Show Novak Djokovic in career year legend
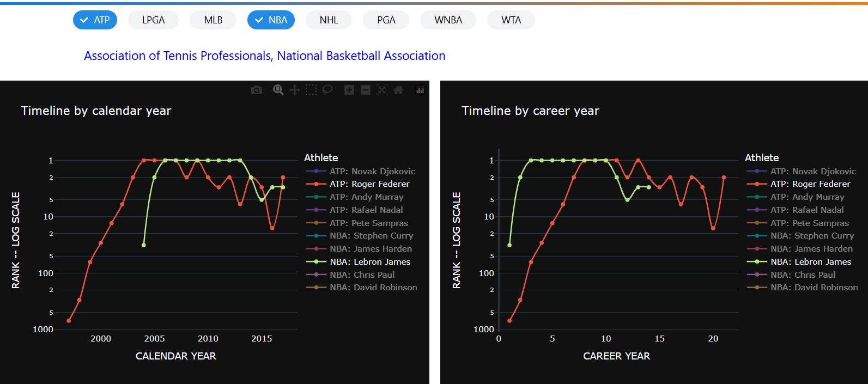868x384 pixels. pos(802,171)
